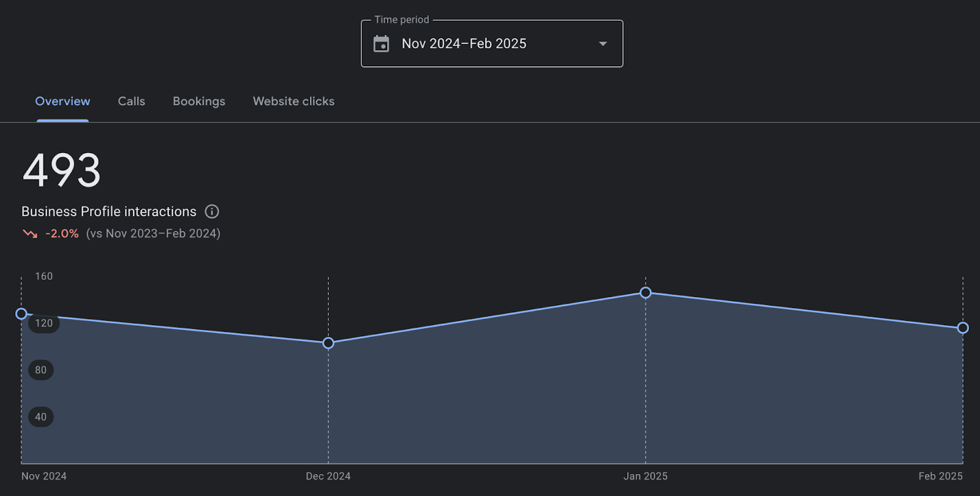This screenshot has width=980, height=496.
Task: Click the Nov 2024–Feb 2025 date range text
Action: point(464,43)
